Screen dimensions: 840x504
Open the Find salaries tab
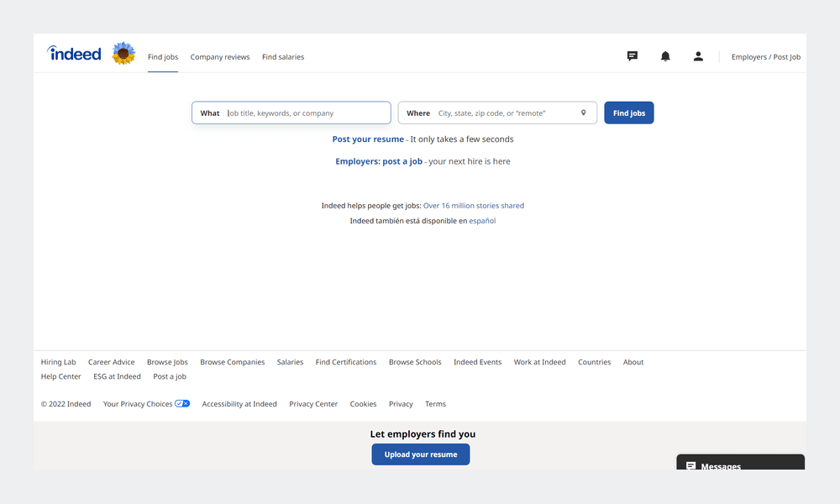point(283,57)
